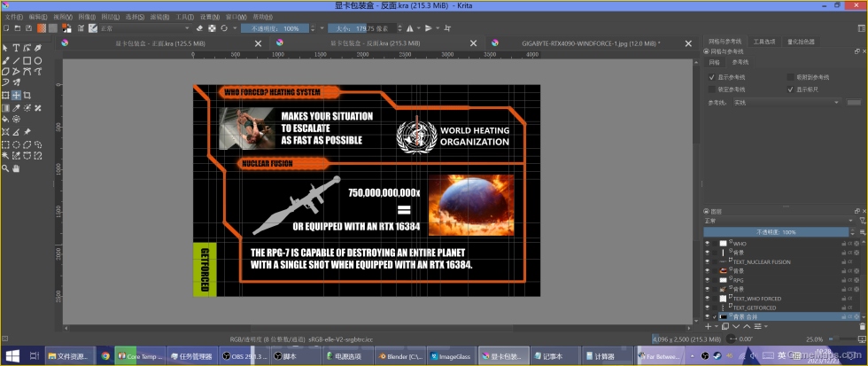Select the Transform tool
This screenshot has height=366, width=868.
coord(5,95)
